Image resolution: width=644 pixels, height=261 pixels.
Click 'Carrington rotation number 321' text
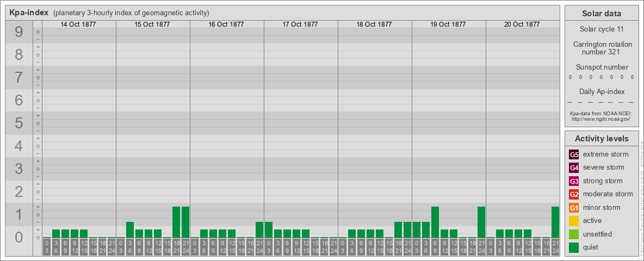pyautogui.click(x=602, y=48)
